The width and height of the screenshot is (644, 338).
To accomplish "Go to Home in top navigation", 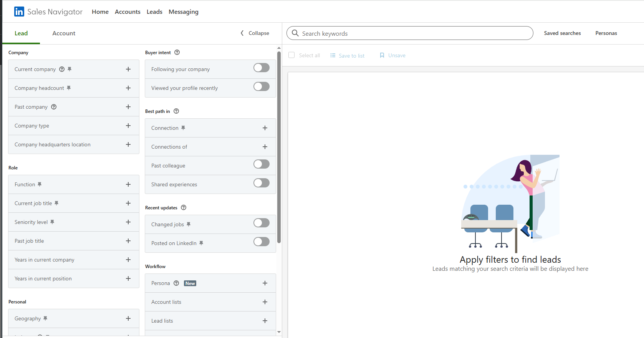I will (x=100, y=12).
